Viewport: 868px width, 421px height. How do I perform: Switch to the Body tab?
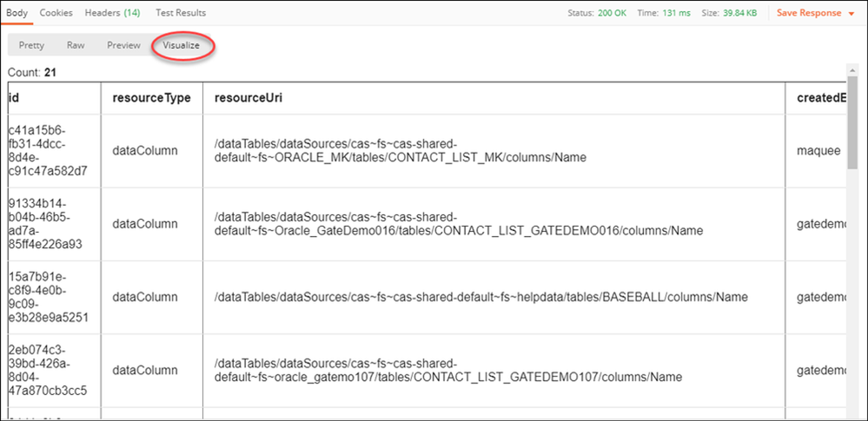pos(17,13)
